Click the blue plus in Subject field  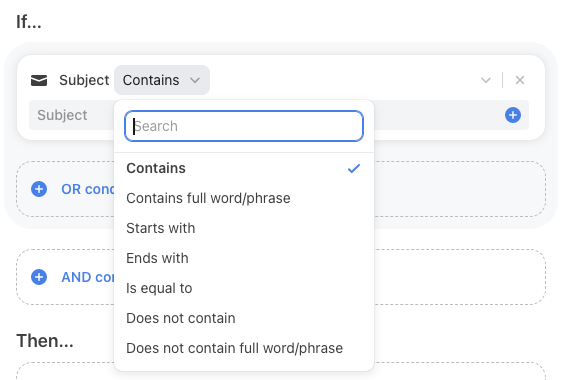click(513, 115)
